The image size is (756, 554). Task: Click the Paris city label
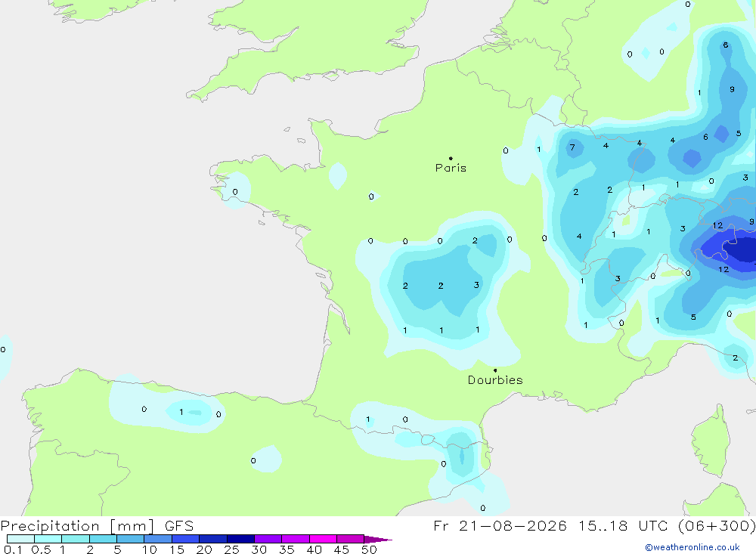point(451,168)
